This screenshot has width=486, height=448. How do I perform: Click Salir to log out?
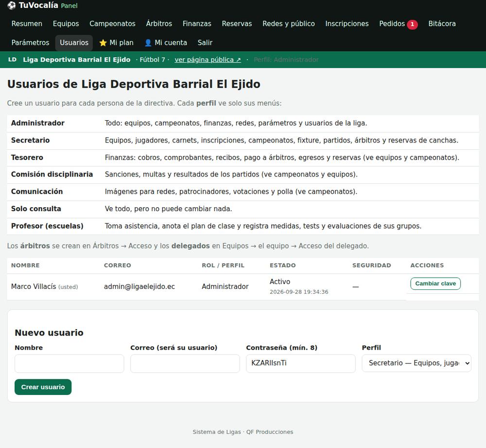pyautogui.click(x=205, y=43)
